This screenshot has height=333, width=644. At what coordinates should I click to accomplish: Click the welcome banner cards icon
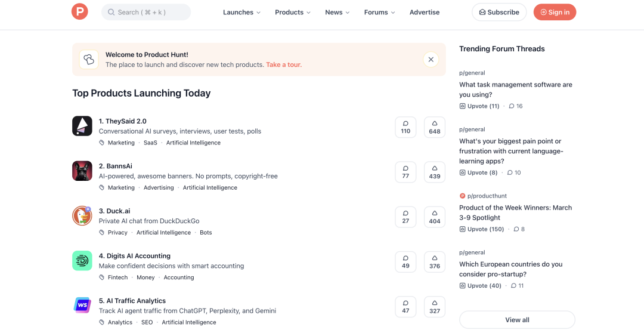[89, 60]
